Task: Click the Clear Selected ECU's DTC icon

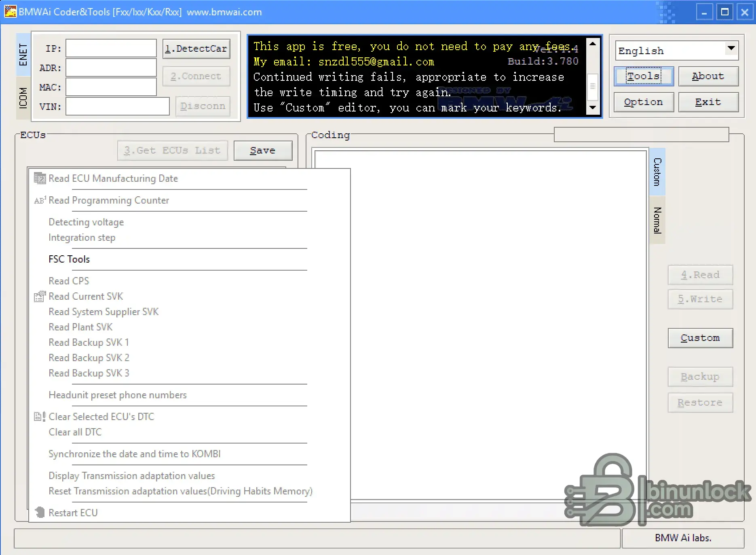Action: click(40, 416)
